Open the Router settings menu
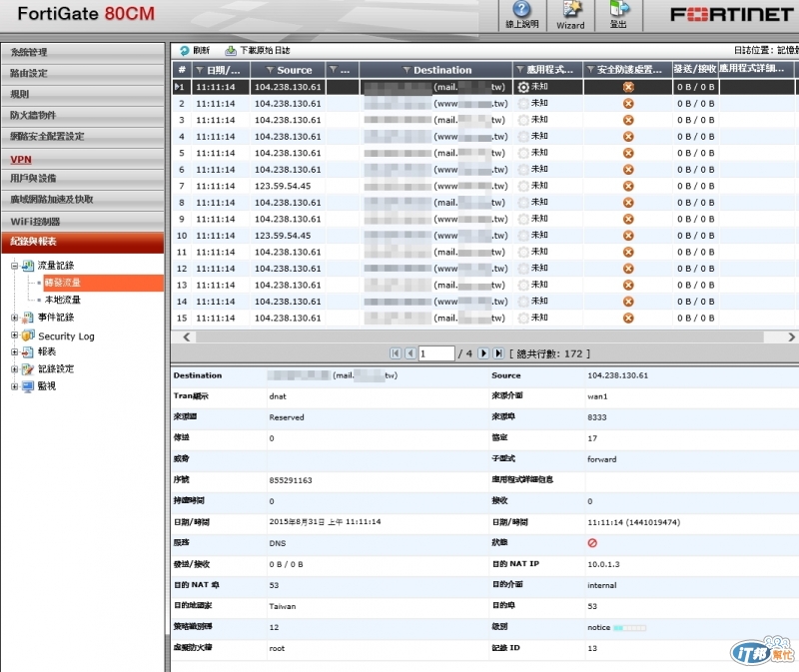Viewport: 799px width, 672px height. click(x=83, y=73)
